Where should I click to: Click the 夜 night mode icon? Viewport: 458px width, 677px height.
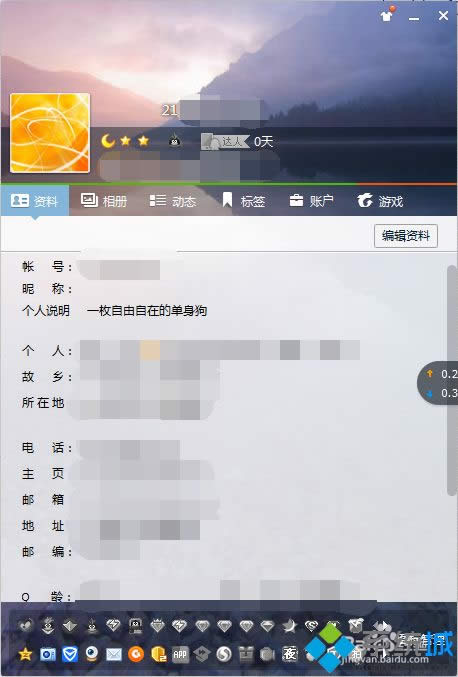tap(290, 654)
